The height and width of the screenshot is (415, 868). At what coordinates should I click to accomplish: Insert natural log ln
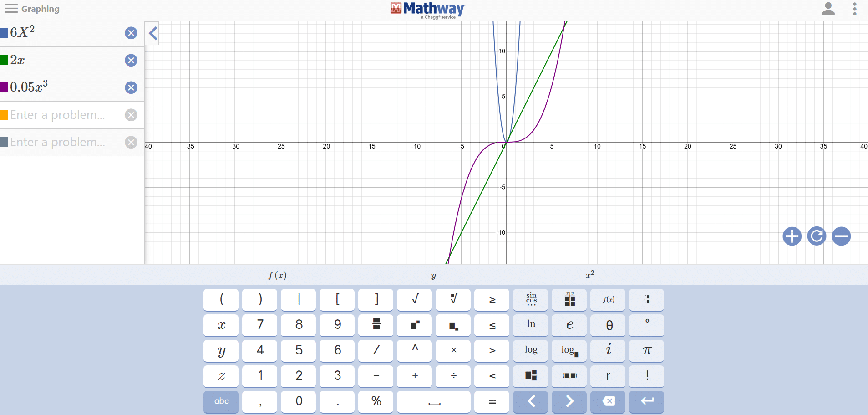coord(531,325)
